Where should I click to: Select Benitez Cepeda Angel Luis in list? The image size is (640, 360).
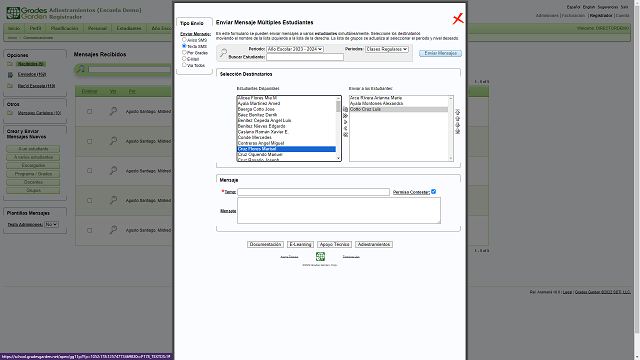coord(287,120)
